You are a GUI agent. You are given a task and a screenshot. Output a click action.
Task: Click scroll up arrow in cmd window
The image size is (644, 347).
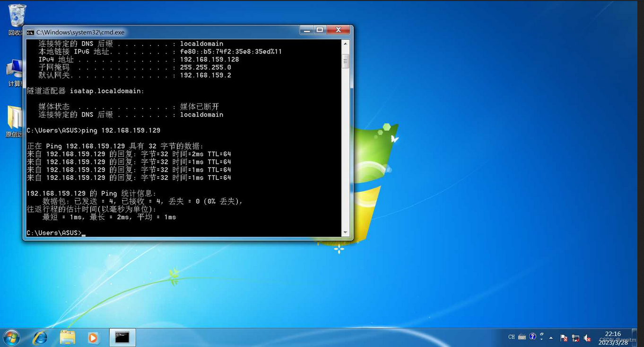click(345, 44)
